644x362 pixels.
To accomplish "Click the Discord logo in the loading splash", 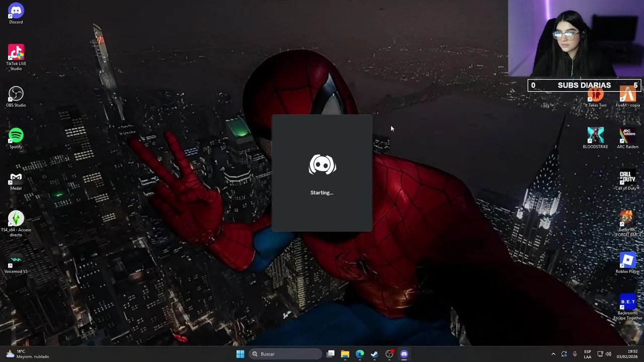I will click(x=322, y=165).
